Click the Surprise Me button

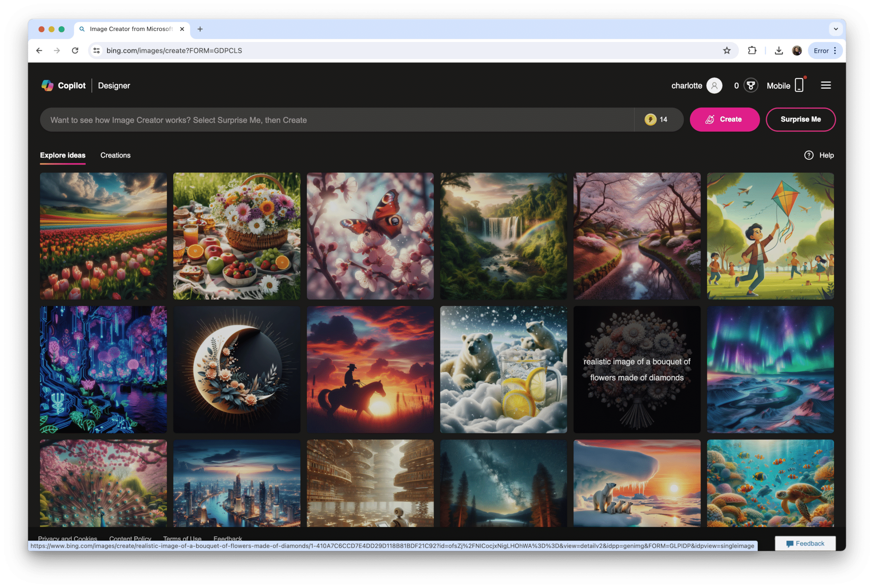[800, 120]
